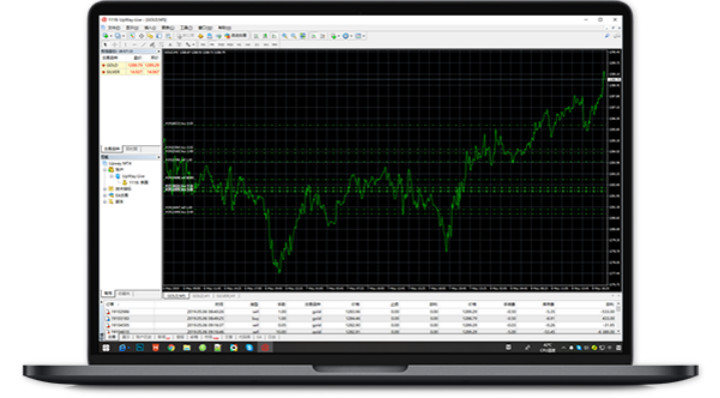Switch to Account History terminal tab

coord(143,337)
